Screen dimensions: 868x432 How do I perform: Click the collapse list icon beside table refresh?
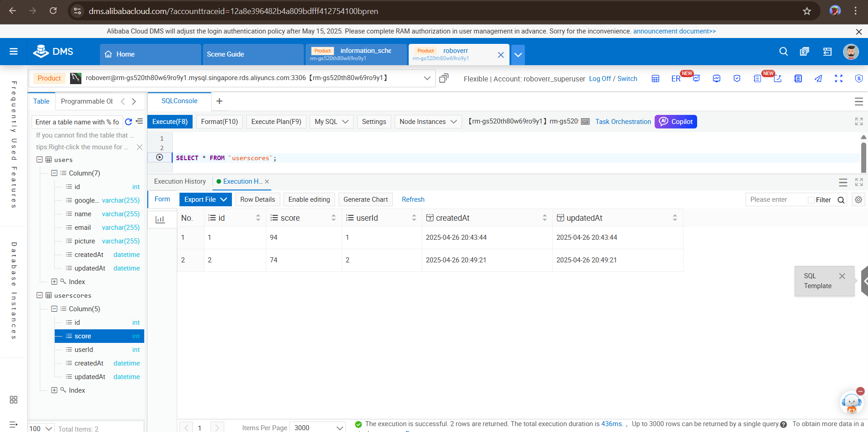pos(139,121)
